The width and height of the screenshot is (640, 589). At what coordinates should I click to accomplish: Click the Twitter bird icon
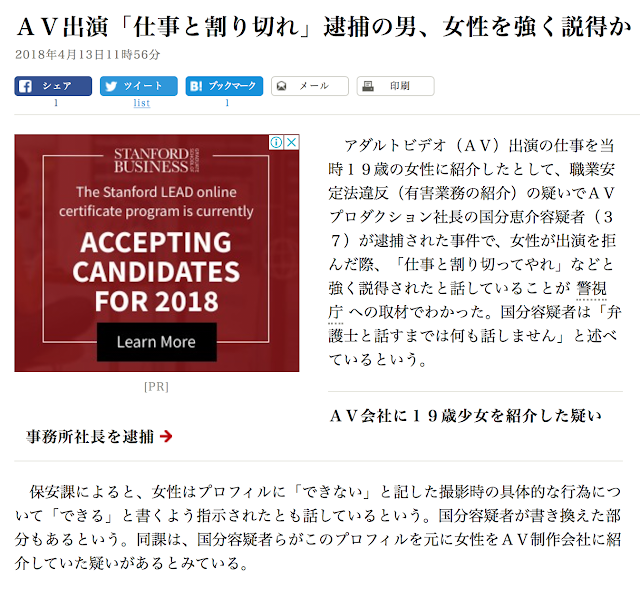[x=111, y=86]
